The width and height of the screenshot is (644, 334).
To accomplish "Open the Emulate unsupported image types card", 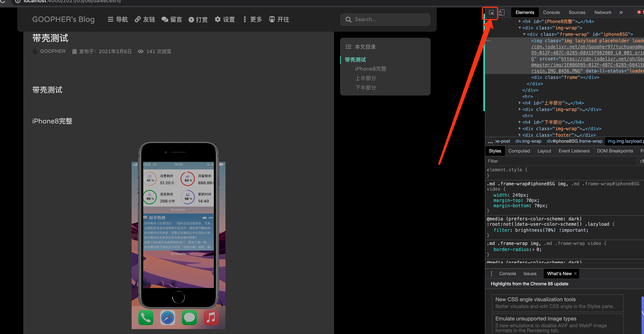I will 557,324.
